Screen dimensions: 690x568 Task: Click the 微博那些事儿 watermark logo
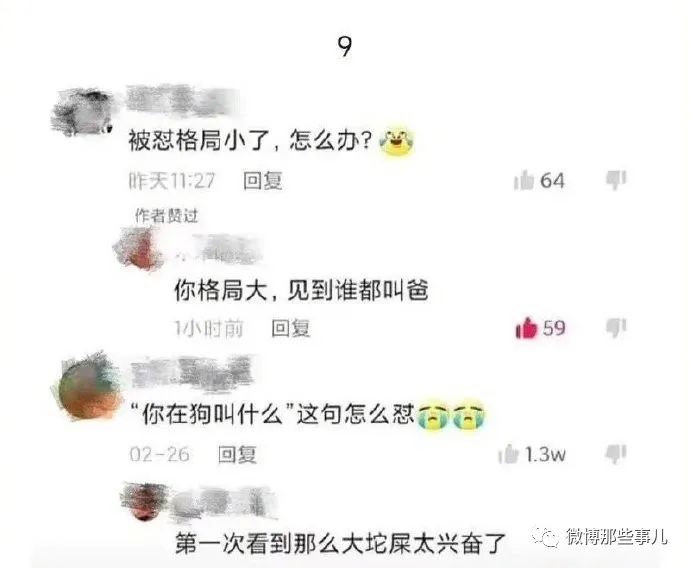click(x=600, y=537)
